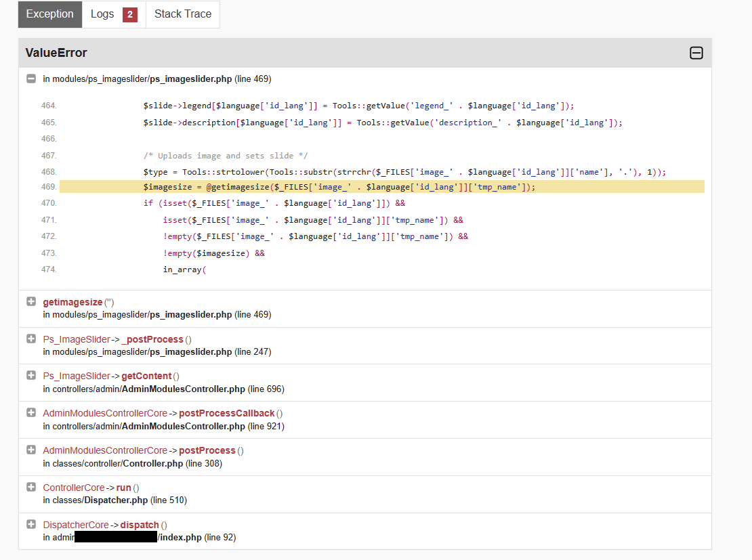Expand the postProcessCallback stack frame
Viewport: 752px width, 560px height.
(31, 412)
